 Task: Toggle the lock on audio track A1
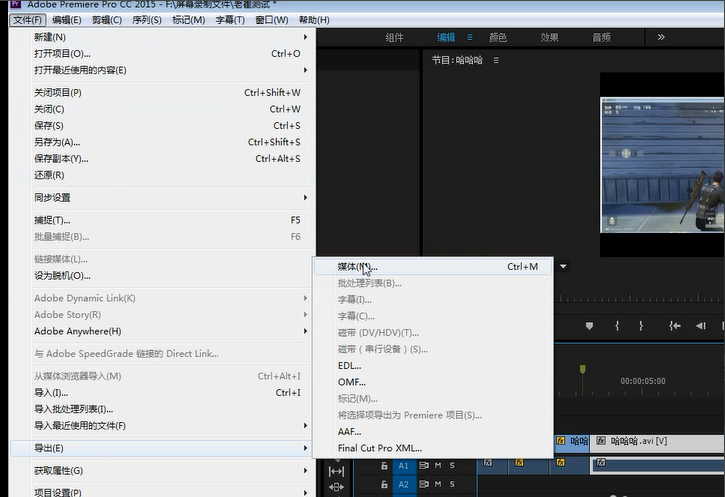click(x=384, y=465)
